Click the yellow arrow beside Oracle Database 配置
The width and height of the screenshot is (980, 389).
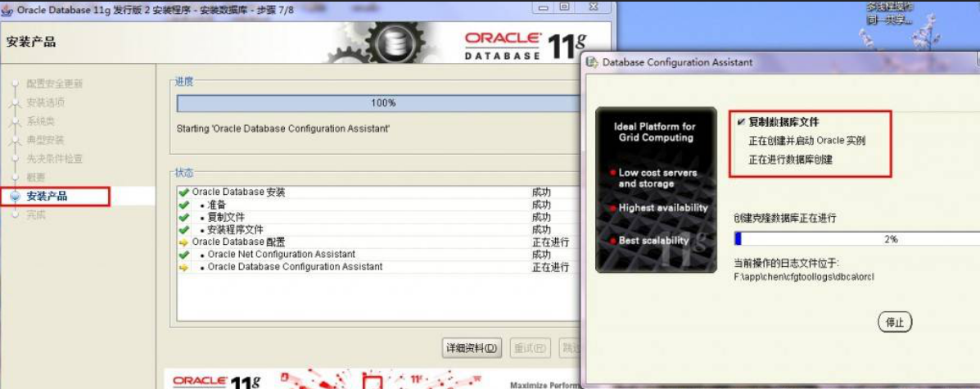183,242
